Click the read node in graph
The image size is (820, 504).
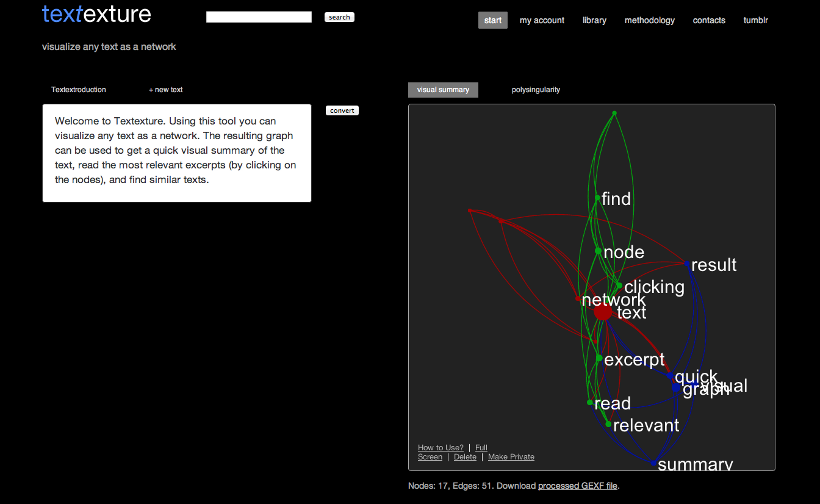click(x=589, y=403)
